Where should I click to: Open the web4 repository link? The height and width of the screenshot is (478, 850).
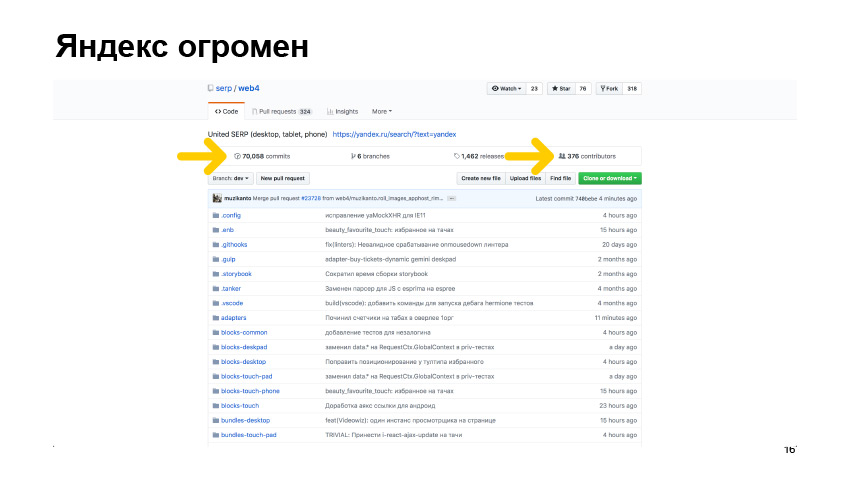[x=249, y=88]
